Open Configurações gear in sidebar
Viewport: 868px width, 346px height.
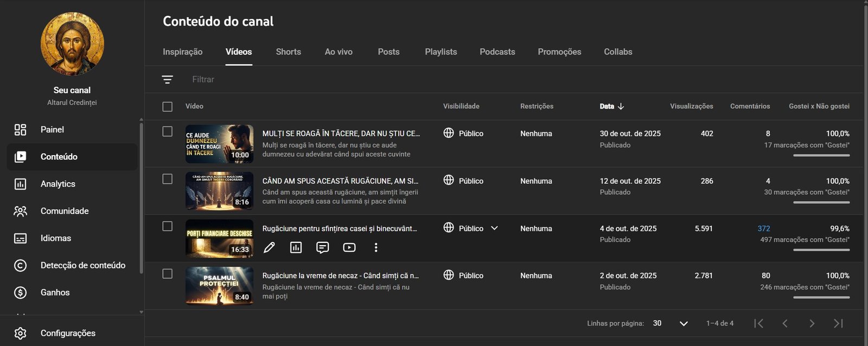point(20,333)
